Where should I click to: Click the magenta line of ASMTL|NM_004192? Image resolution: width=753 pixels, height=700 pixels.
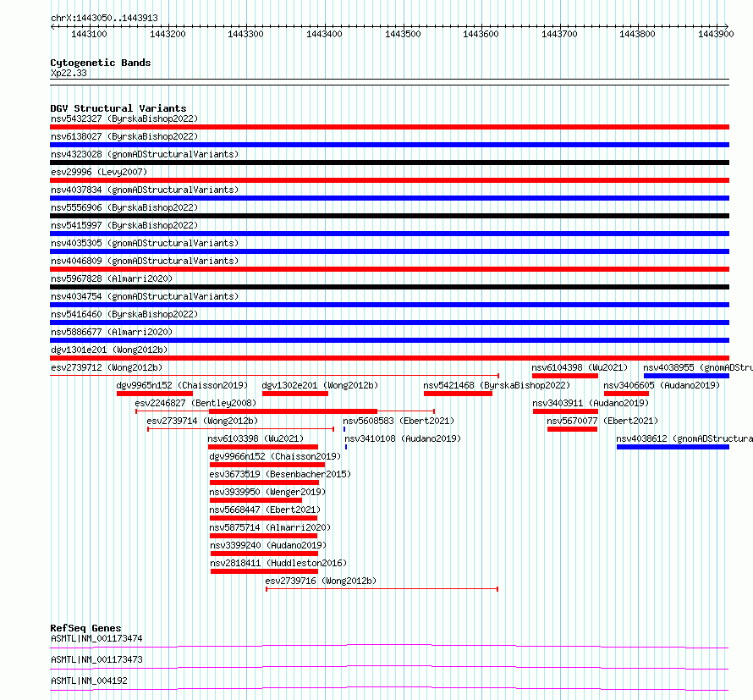coord(389,688)
